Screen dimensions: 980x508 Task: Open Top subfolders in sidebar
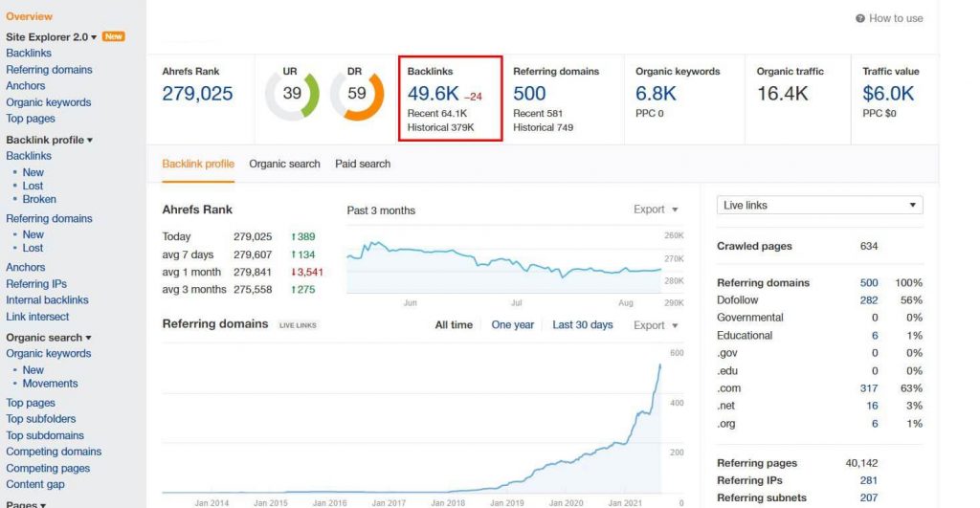[40, 419]
